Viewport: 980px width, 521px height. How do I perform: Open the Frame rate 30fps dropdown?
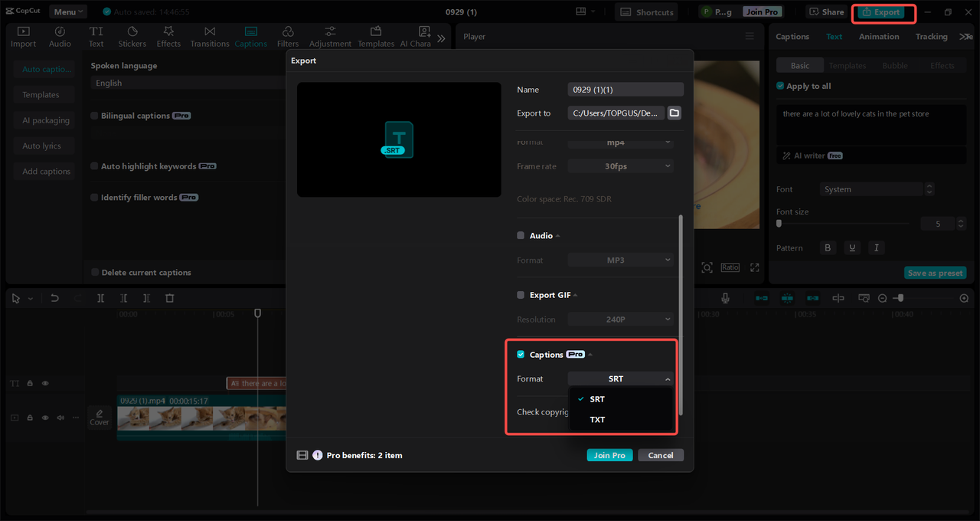pos(621,166)
